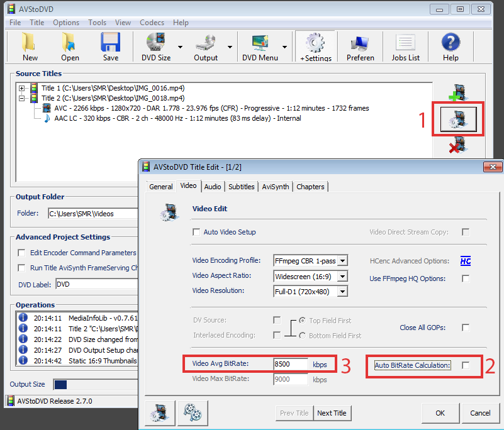This screenshot has height=430, width=504.
Task: Check Edit Encoder Command Parameters
Action: point(21,253)
